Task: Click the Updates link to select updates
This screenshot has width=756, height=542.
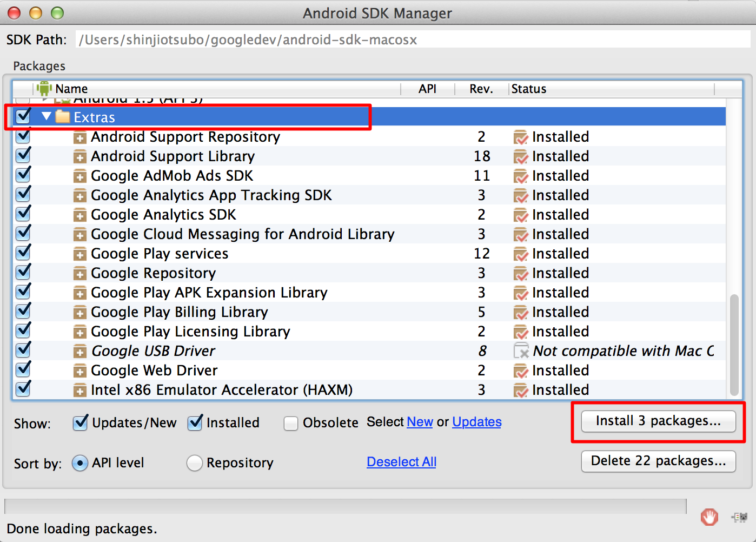Action: [477, 422]
